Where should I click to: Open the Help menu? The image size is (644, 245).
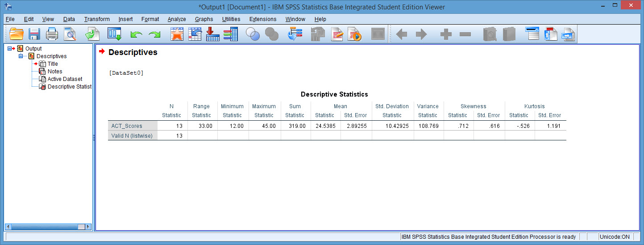click(320, 19)
